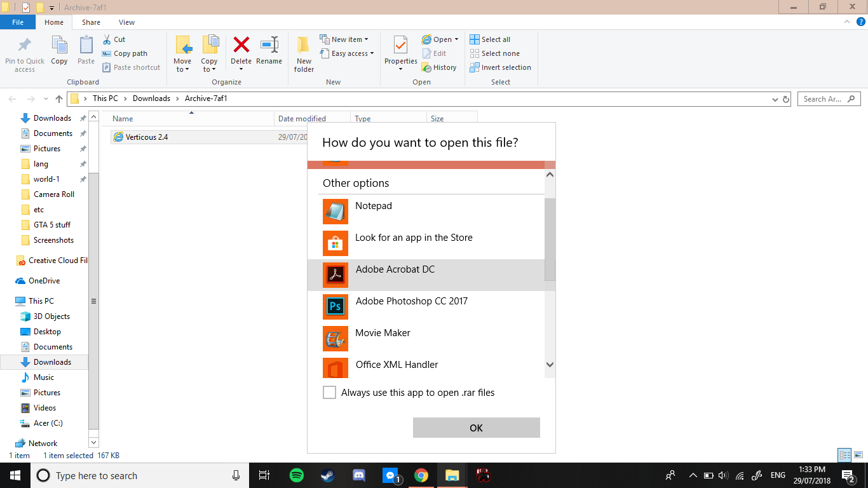Choose Look for an app in the Store

point(426,243)
